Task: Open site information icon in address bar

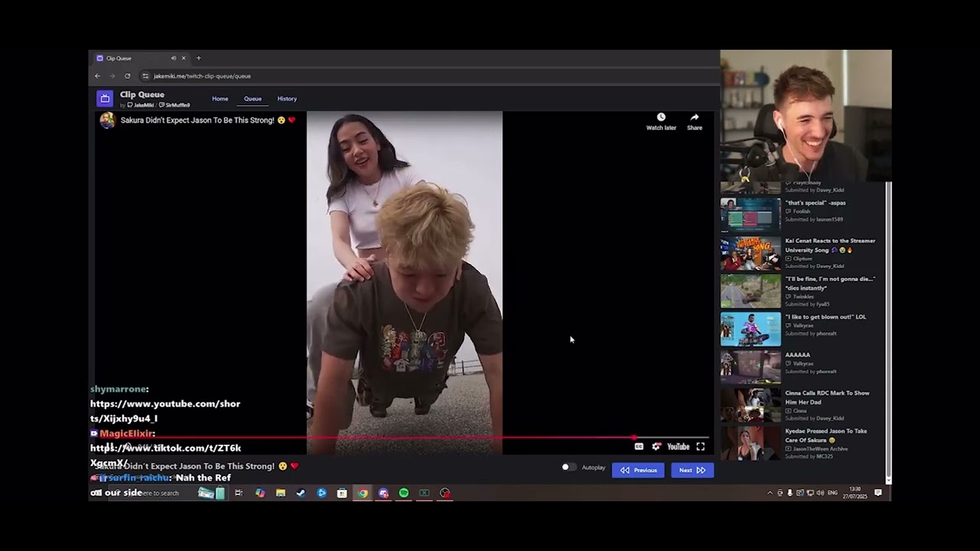Action: coord(145,76)
